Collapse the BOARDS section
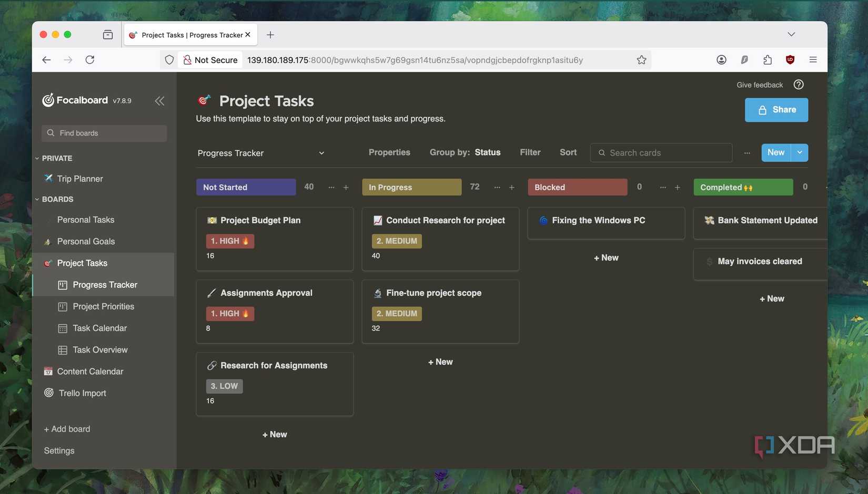The image size is (868, 494). [x=36, y=199]
